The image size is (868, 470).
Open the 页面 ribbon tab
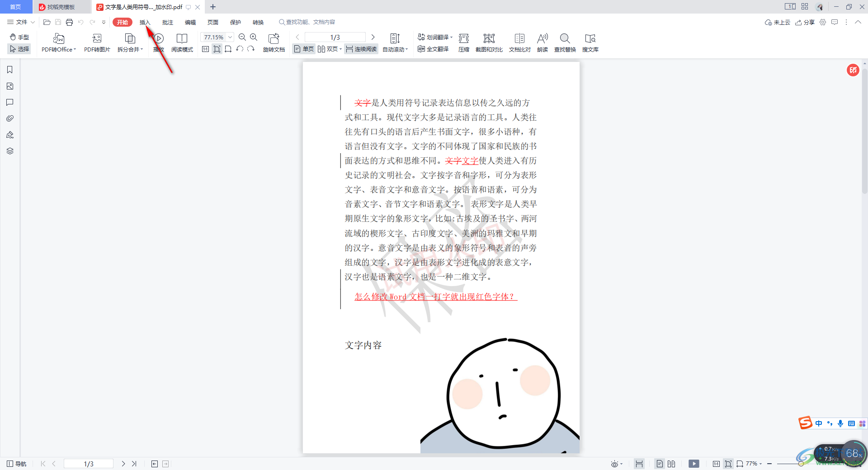(213, 22)
